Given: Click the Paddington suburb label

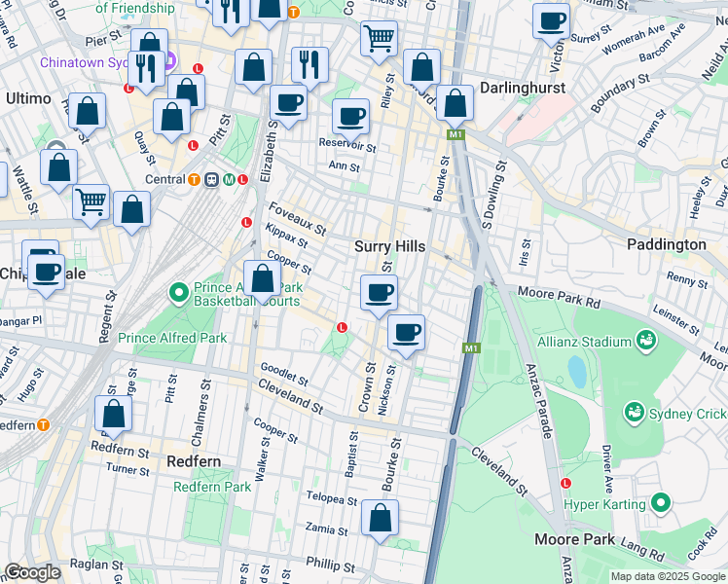Looking at the screenshot, I should pos(667,244).
